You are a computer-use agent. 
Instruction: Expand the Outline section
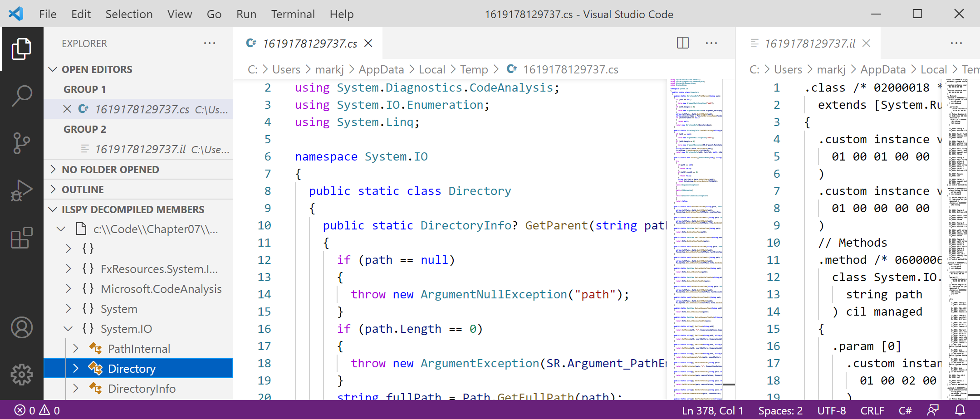tap(53, 190)
